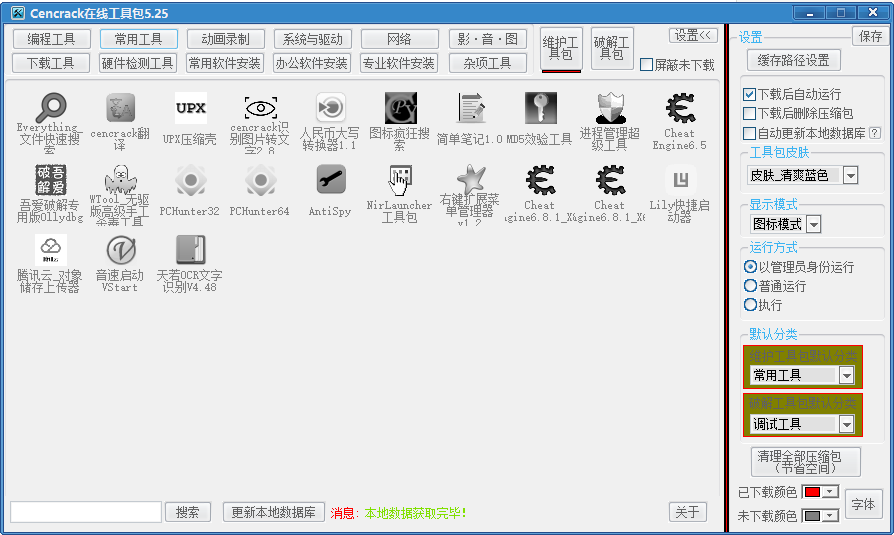Viewport: 894px width, 535px height.
Task: Pick the gray 未下载颜色 swatch
Action: pos(812,516)
